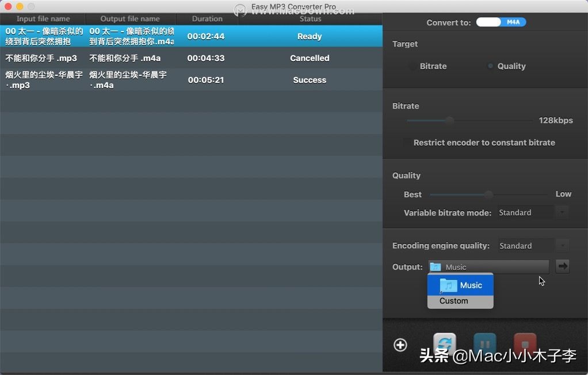Viewport: 588px width, 375px height.
Task: Select the Quality radio option under Target
Action: [491, 66]
